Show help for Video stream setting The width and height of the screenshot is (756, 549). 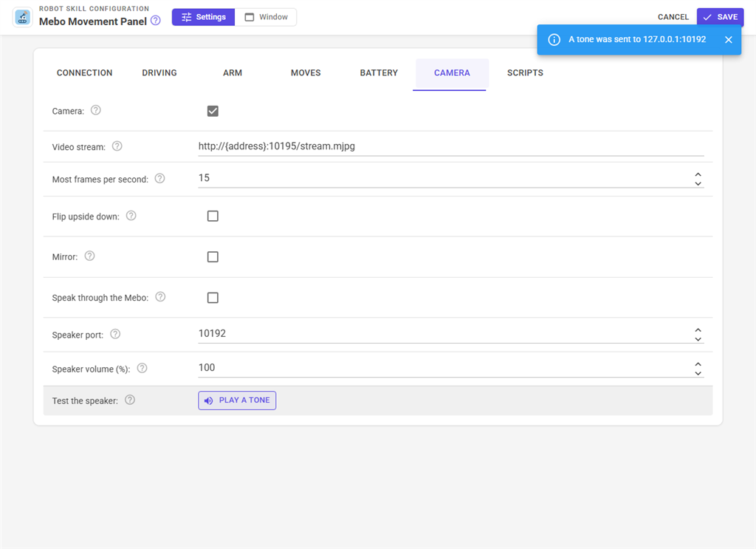click(x=117, y=146)
